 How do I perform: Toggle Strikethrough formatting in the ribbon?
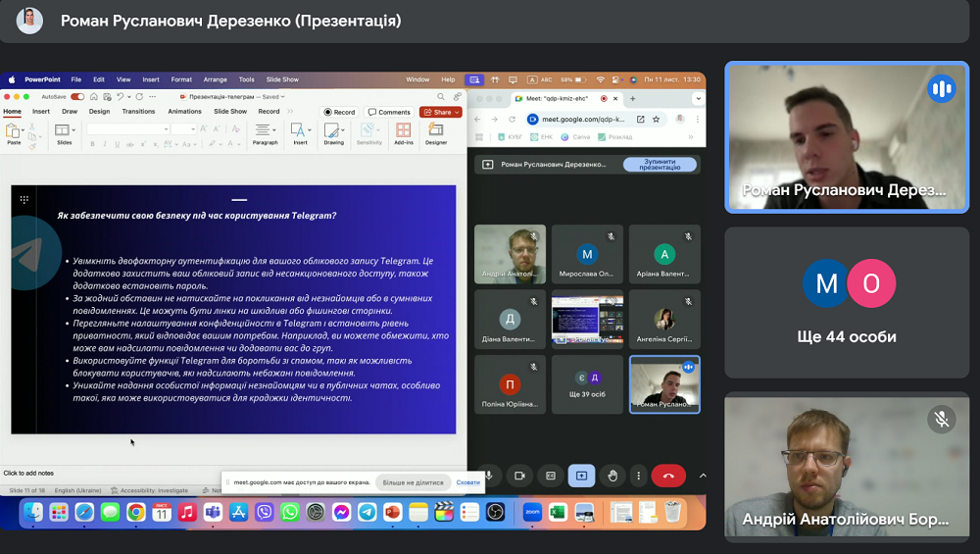[x=130, y=144]
